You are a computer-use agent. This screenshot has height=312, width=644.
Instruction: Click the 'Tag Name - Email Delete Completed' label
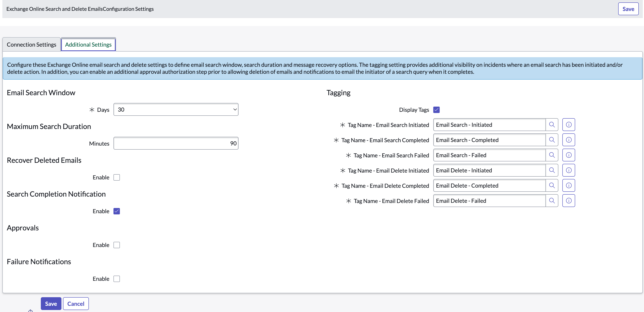(385, 186)
